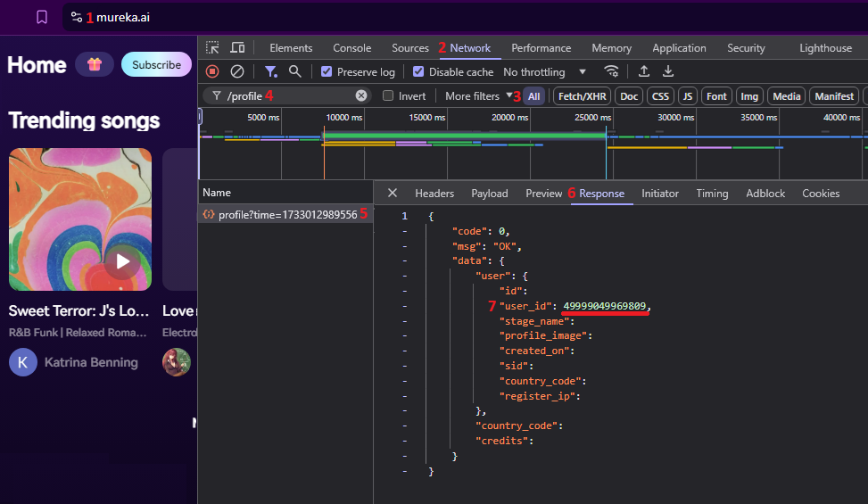This screenshot has width=868, height=504.
Task: Click the network search magnifier icon
Action: [294, 71]
